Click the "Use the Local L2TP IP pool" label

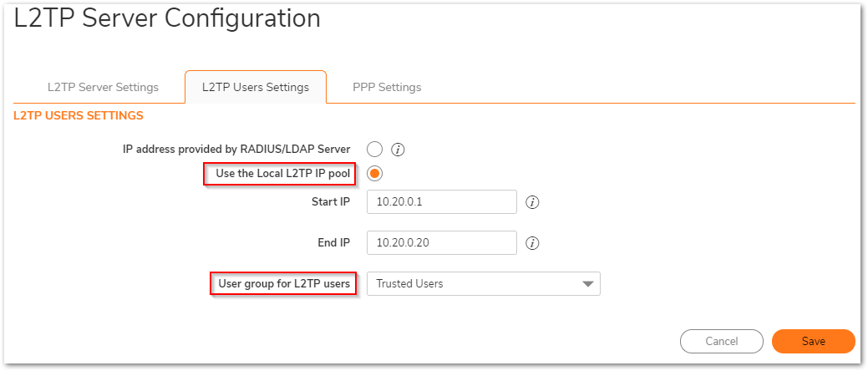pyautogui.click(x=282, y=174)
